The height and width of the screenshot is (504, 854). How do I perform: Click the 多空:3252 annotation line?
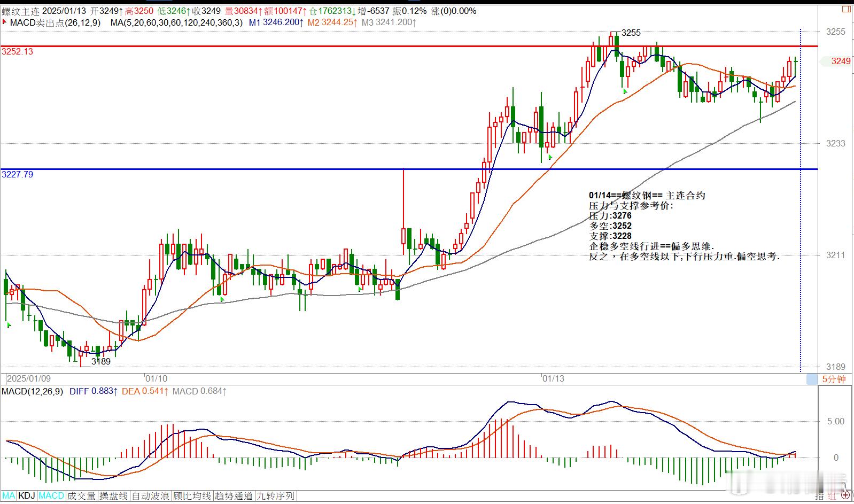pyautogui.click(x=610, y=226)
